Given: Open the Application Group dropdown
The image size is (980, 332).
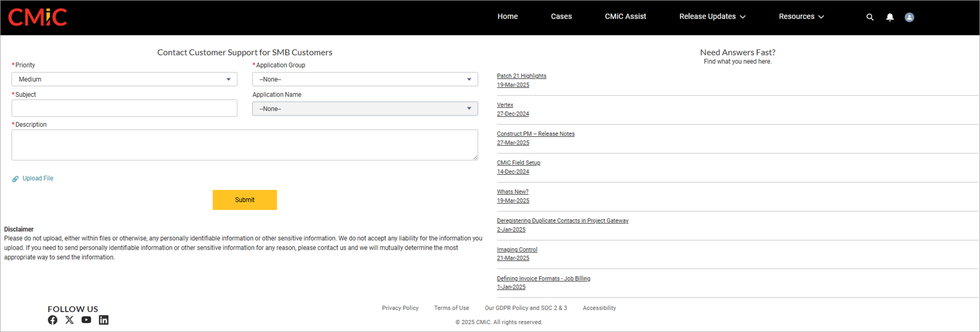Looking at the screenshot, I should tap(365, 79).
